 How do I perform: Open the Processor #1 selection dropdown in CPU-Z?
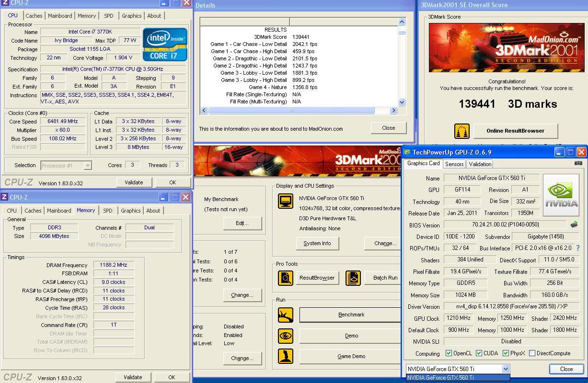88,166
